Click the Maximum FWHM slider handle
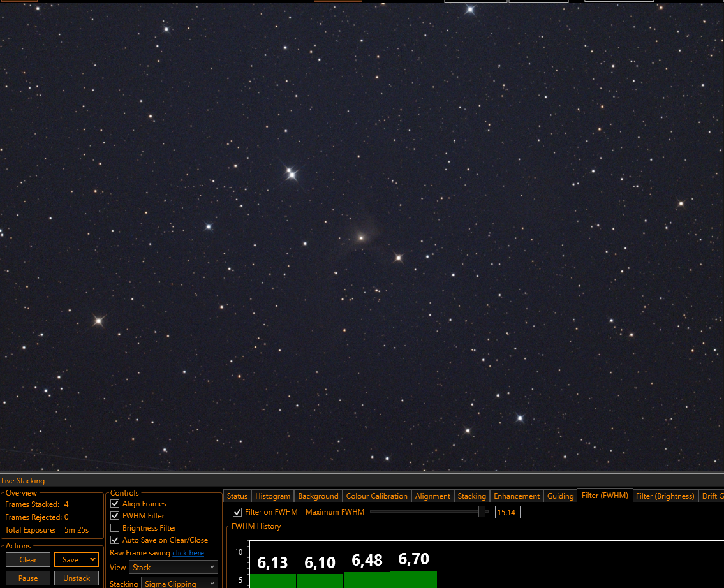 [482, 511]
